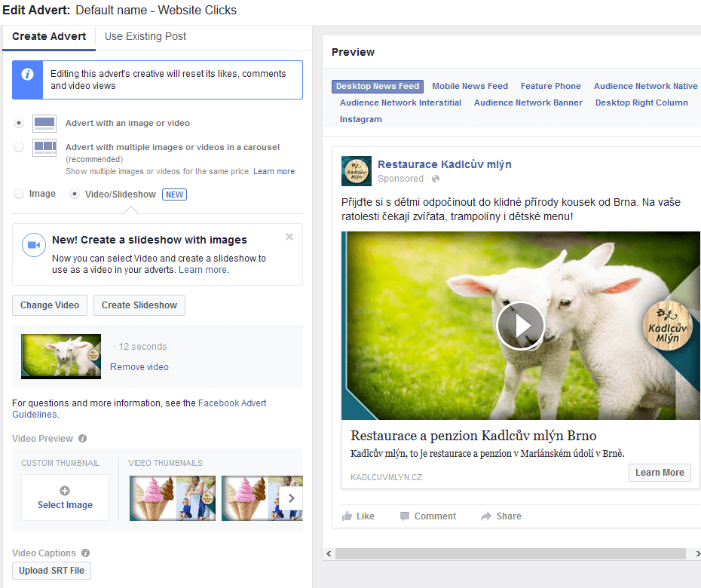Click the carousel advert format icon

coord(44,148)
